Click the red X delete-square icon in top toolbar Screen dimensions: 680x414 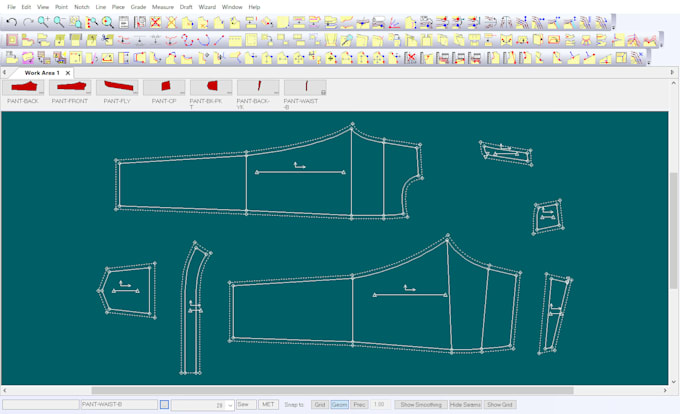pyautogui.click(x=155, y=22)
